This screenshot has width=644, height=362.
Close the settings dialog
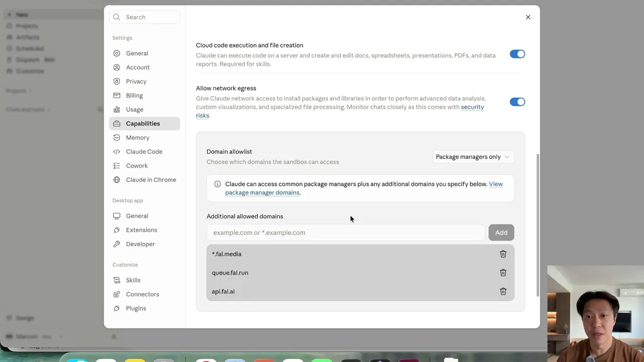[528, 17]
